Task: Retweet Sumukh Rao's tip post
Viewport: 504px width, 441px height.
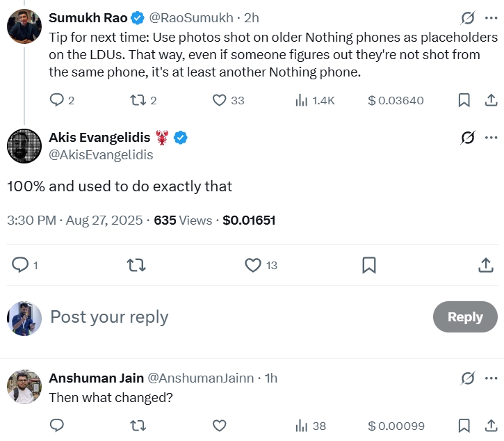Action: tap(138, 100)
